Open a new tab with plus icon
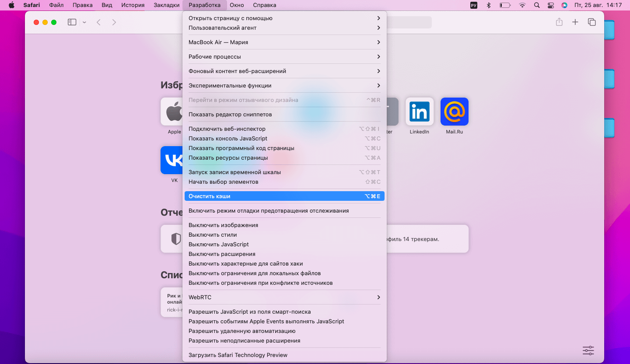Viewport: 630px width, 364px height. click(575, 22)
